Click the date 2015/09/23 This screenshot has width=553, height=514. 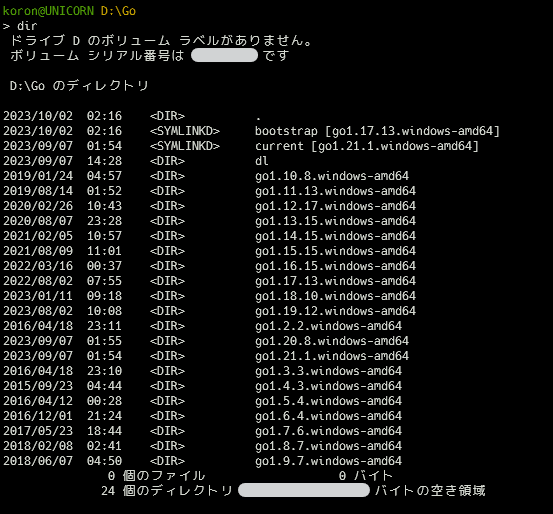point(38,386)
